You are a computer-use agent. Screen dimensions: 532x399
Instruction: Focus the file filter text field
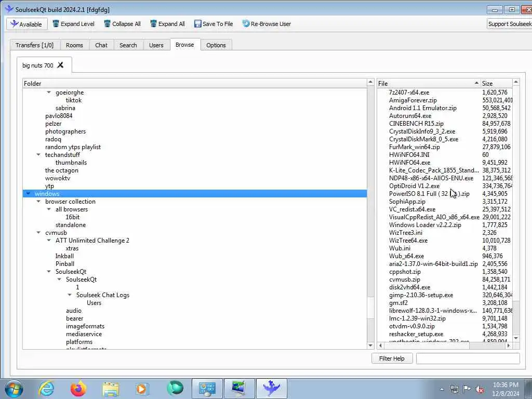468,358
